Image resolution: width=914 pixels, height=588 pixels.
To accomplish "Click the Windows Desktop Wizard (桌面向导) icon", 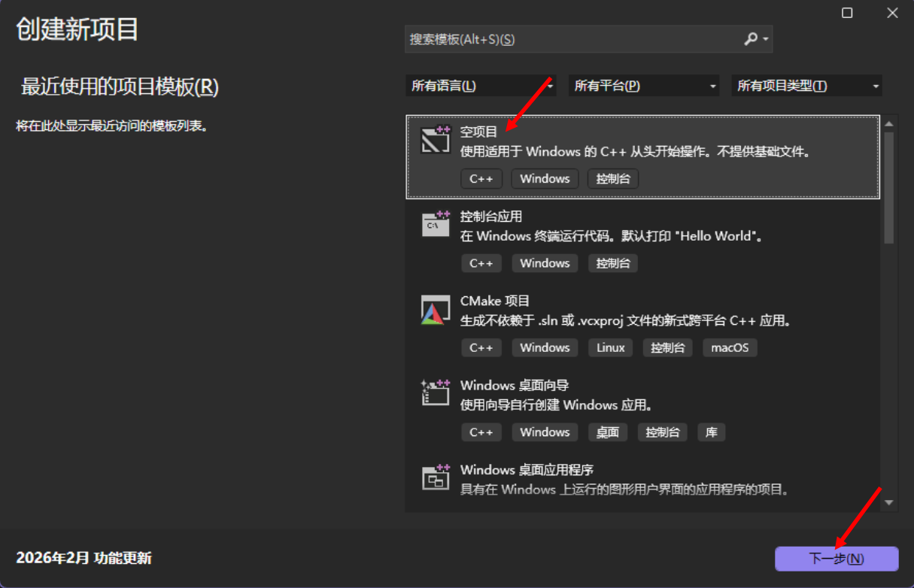I will pos(436,393).
